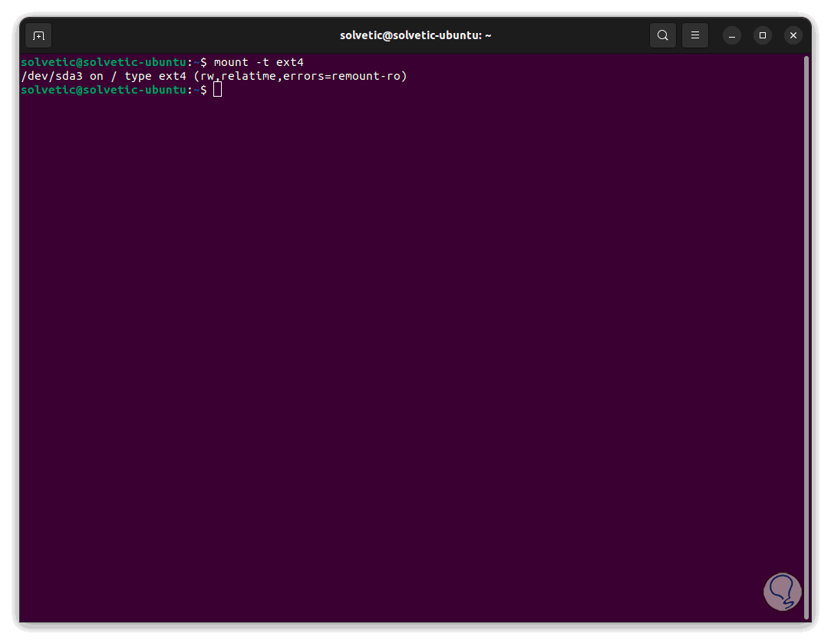Open the hamburger menu of GNOME Terminal
The height and width of the screenshot is (644, 831).
coord(694,35)
